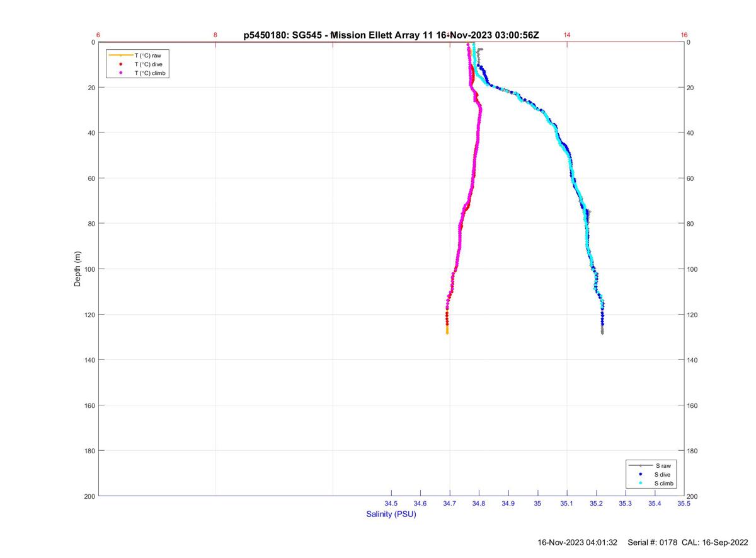756x558 pixels.
Task: Click the red temperature tick label 6
Action: point(98,35)
